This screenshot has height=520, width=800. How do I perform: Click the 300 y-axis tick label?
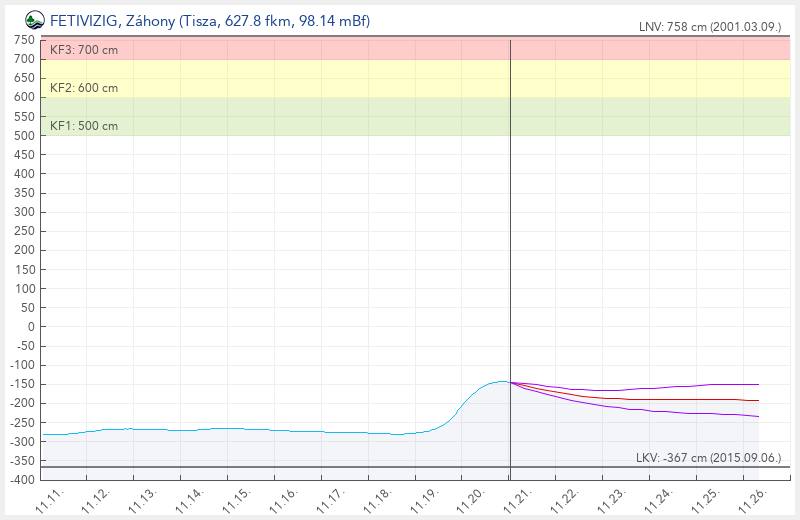click(24, 212)
